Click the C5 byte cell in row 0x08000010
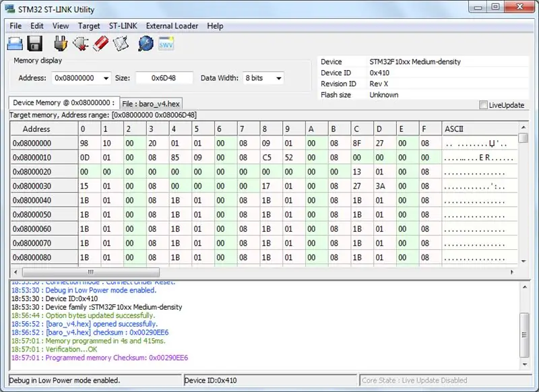This screenshot has height=392, width=539. 272,158
